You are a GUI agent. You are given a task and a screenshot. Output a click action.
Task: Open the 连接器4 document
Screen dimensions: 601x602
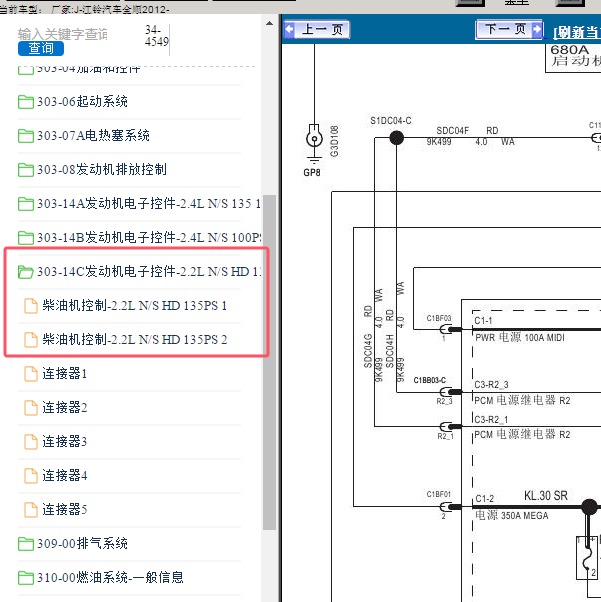click(x=65, y=476)
